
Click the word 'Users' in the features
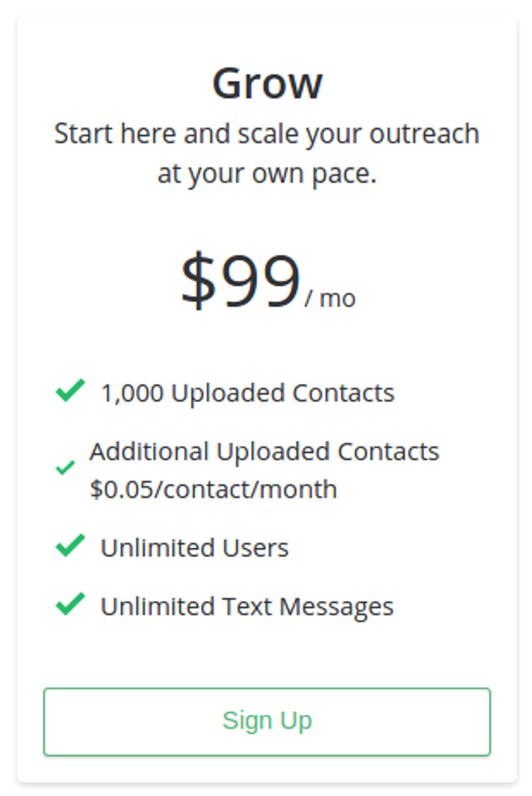point(255,548)
